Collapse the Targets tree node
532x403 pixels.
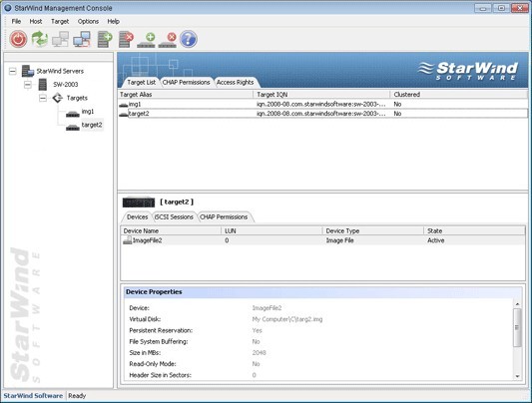click(x=43, y=99)
